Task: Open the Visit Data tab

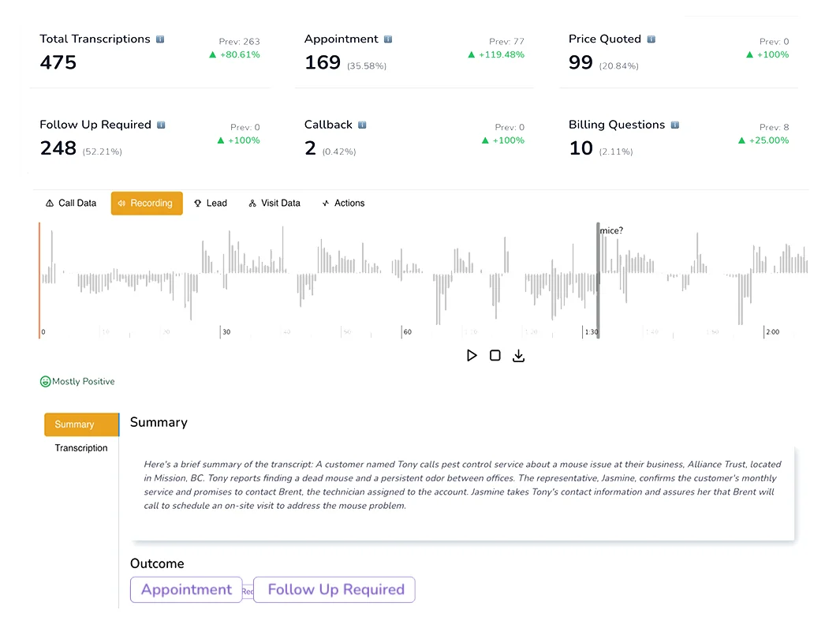Action: click(274, 204)
